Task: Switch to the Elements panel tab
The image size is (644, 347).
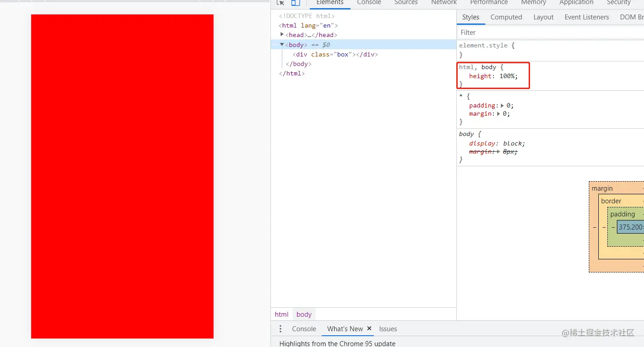Action: tap(330, 3)
